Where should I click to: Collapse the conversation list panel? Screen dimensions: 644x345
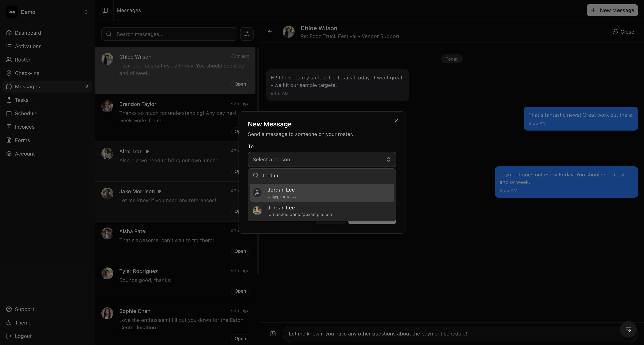pos(105,10)
